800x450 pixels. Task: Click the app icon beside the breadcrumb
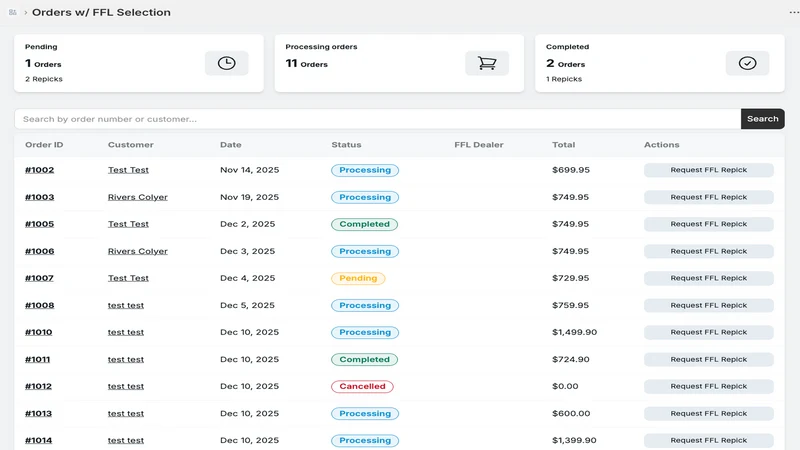13,12
